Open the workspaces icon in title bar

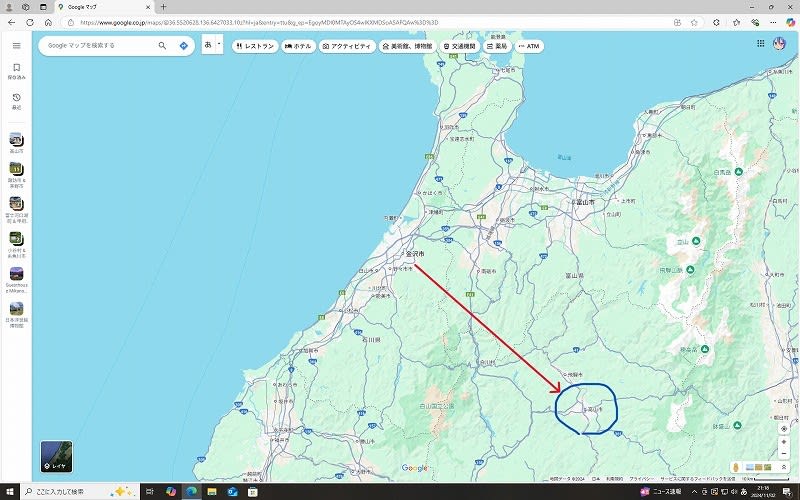(x=26, y=7)
